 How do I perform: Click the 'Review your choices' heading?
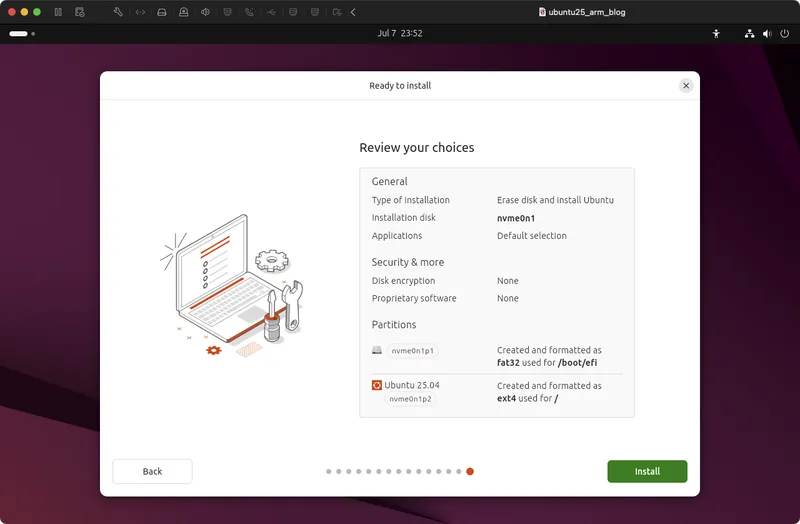[x=417, y=147]
